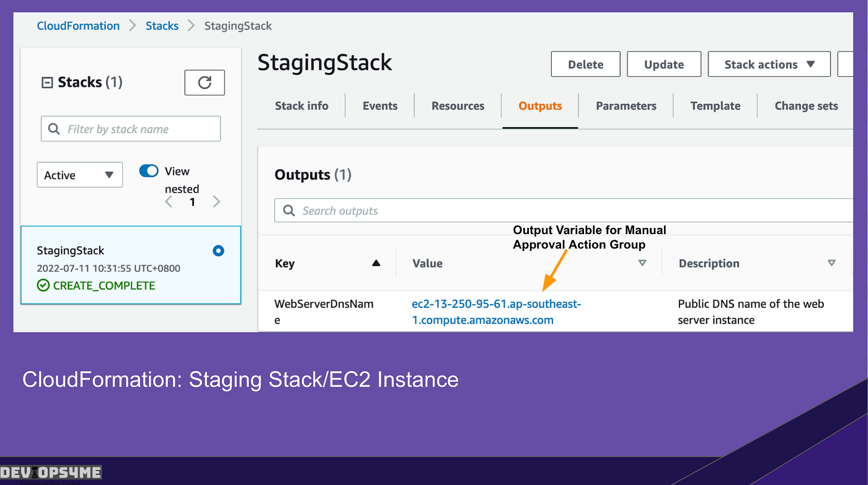Click the search icon in Search outputs
Viewport: 868px width, 485px height.
coord(289,211)
